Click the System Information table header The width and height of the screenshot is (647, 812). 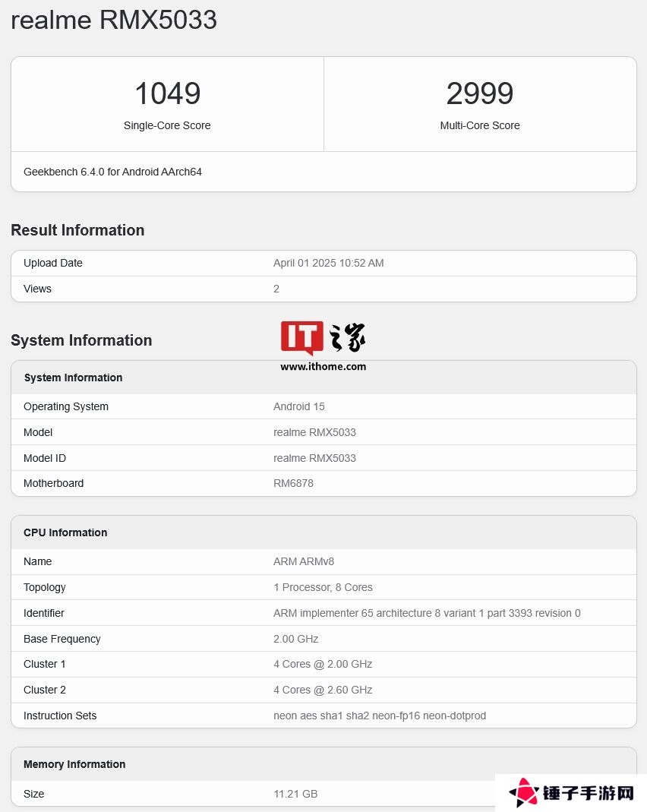[x=73, y=378]
